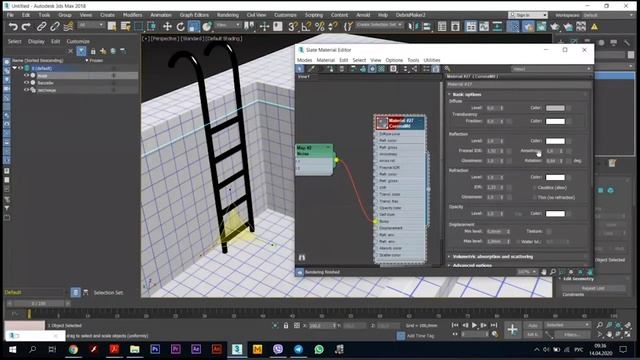Click the Perspective viewport label
This screenshot has width=640, height=360.
point(164,38)
